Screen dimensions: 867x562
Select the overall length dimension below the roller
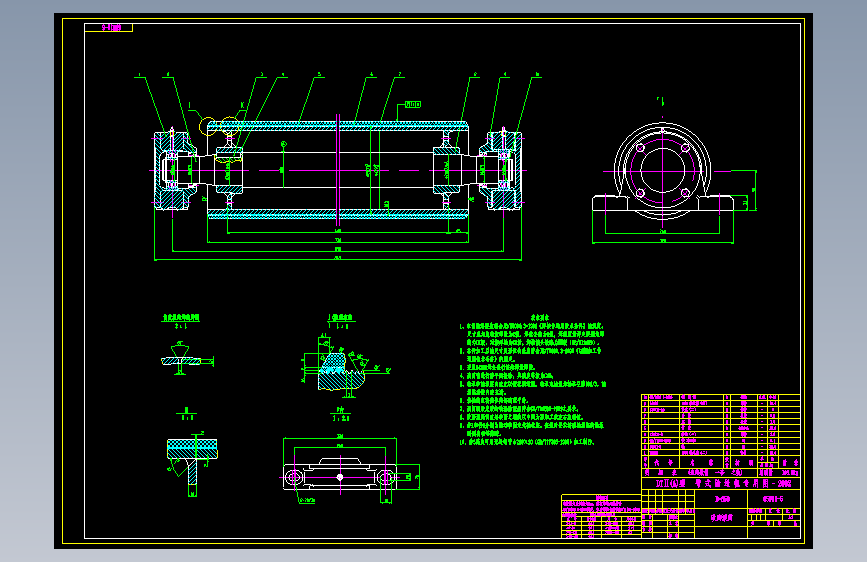click(338, 258)
